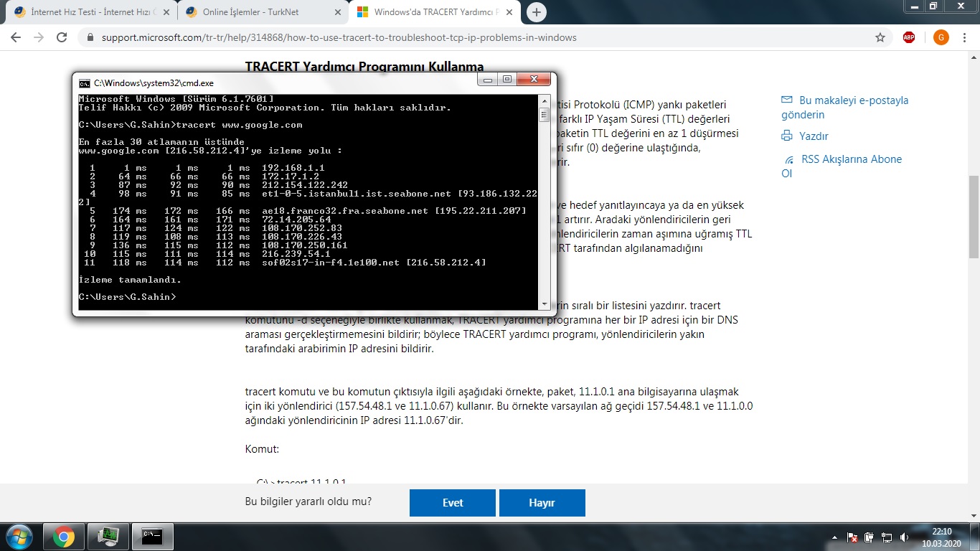
Task: Open a new browser tab
Action: 536,12
